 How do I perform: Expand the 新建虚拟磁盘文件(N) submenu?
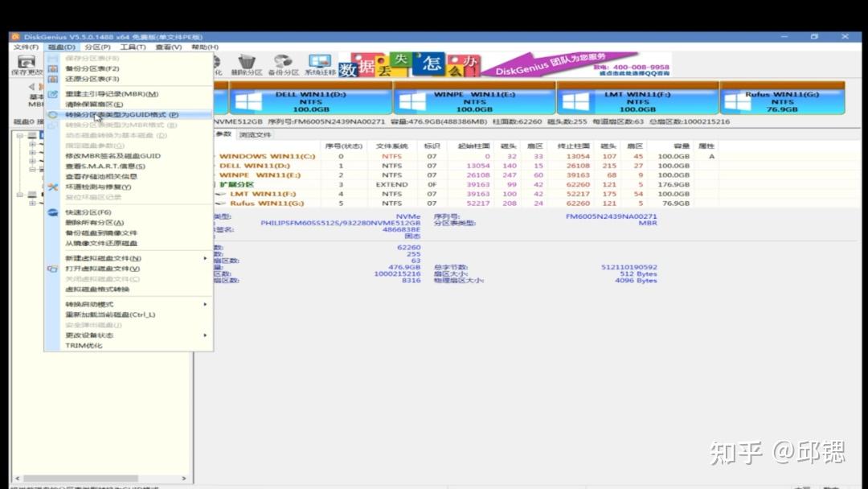129,258
